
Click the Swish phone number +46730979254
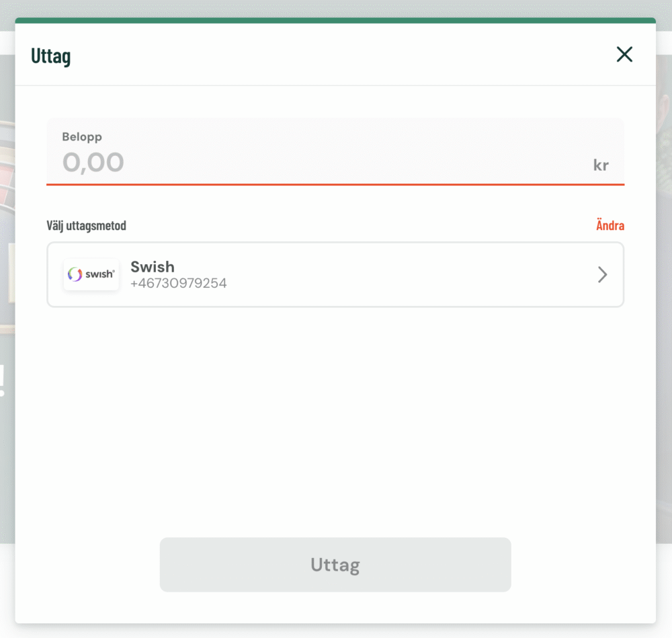[x=179, y=283]
